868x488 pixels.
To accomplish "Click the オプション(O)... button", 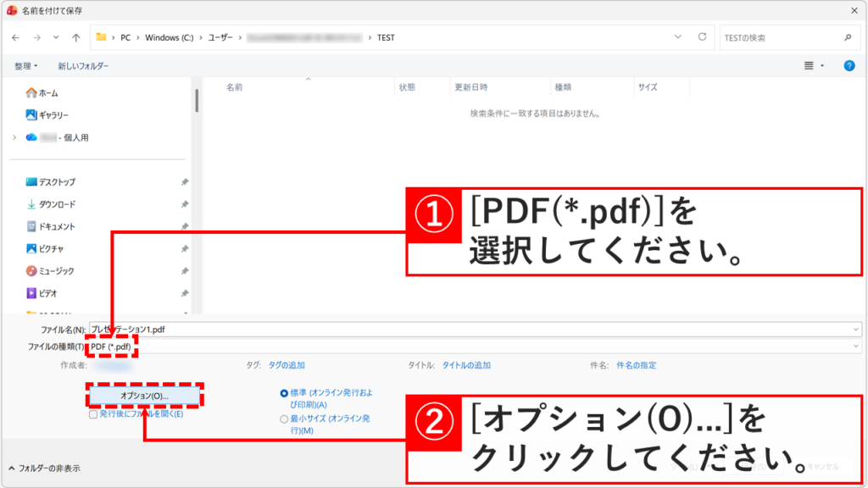I will (x=145, y=394).
